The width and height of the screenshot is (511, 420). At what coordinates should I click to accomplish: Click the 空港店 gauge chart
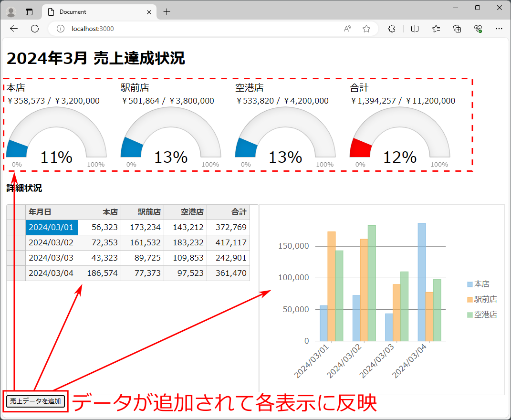tap(285, 137)
